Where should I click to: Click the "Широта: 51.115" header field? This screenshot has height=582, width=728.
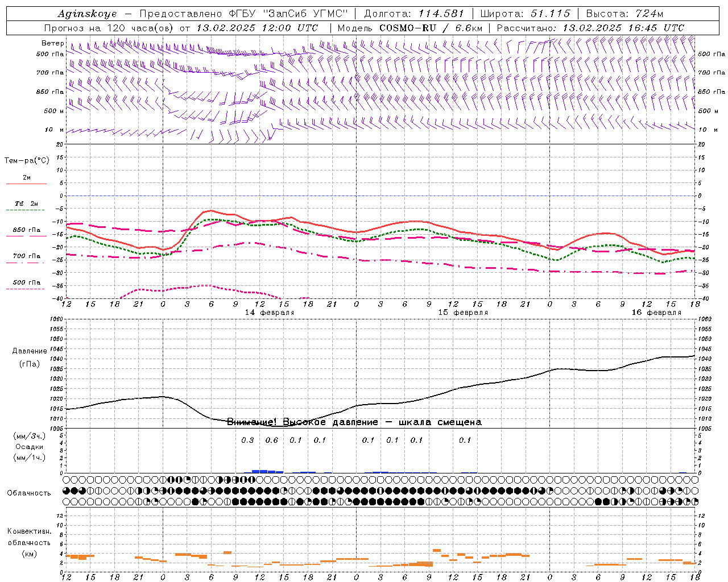pos(525,14)
